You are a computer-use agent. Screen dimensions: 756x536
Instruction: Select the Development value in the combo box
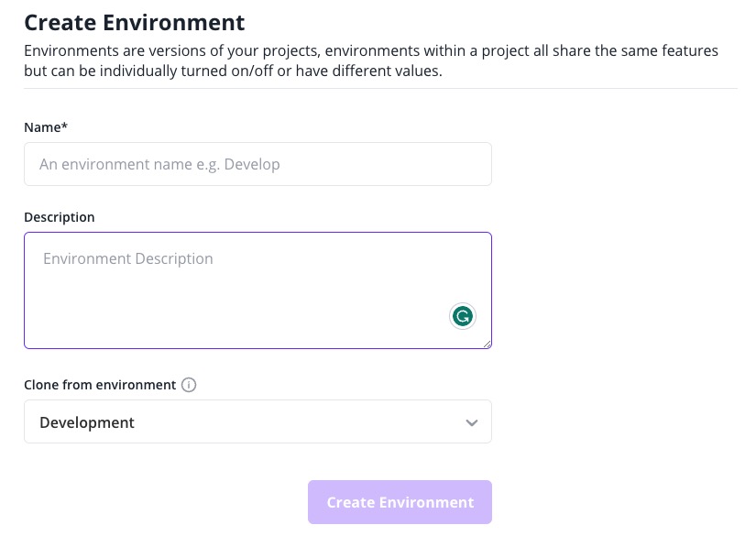[x=87, y=422]
